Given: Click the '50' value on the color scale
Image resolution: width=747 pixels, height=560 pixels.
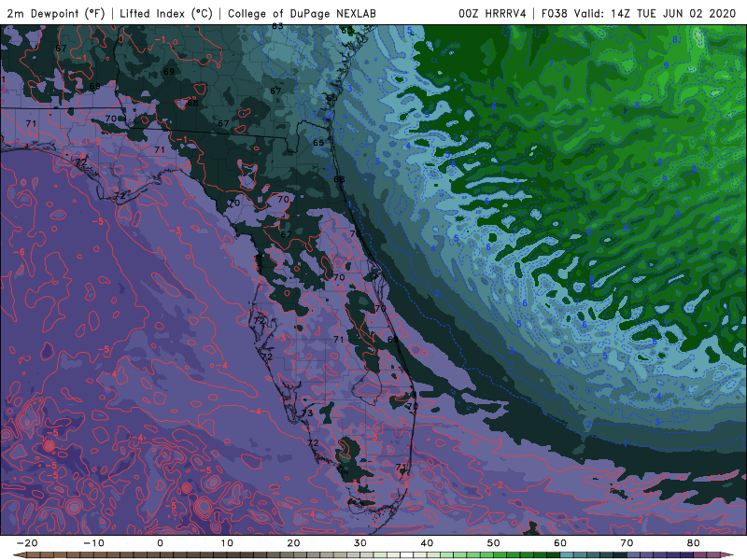Looking at the screenshot, I should coord(494,543).
